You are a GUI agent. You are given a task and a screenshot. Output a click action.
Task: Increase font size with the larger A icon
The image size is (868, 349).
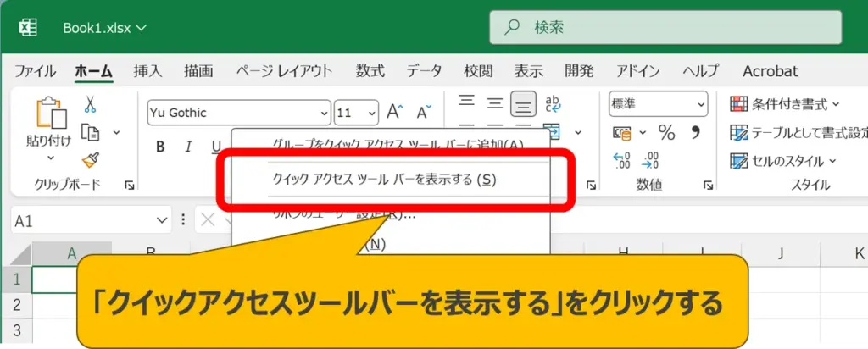[x=395, y=112]
